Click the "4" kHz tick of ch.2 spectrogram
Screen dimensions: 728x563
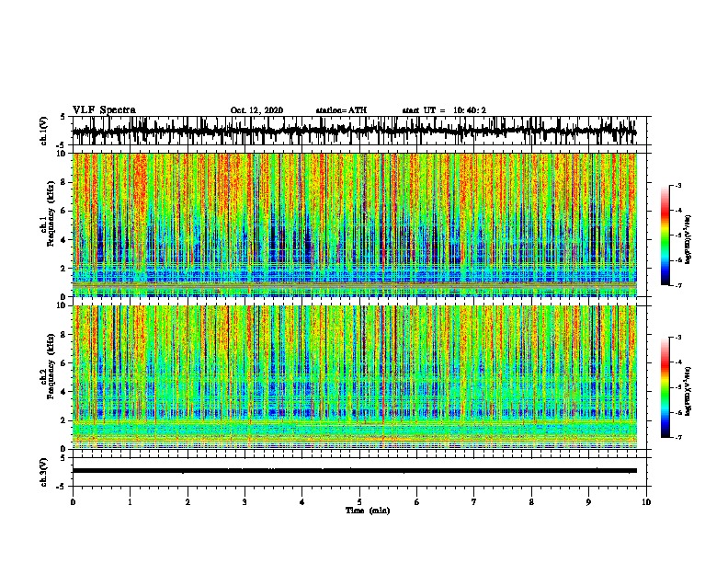[64, 392]
